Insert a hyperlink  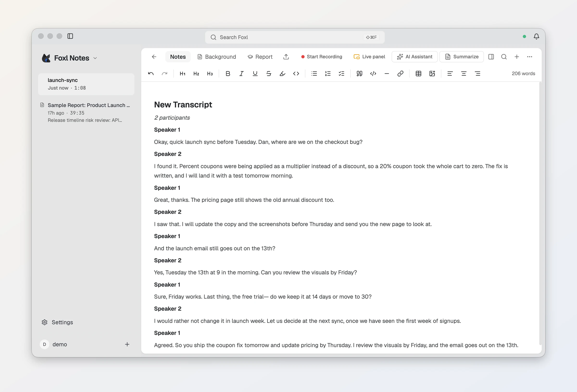(400, 73)
